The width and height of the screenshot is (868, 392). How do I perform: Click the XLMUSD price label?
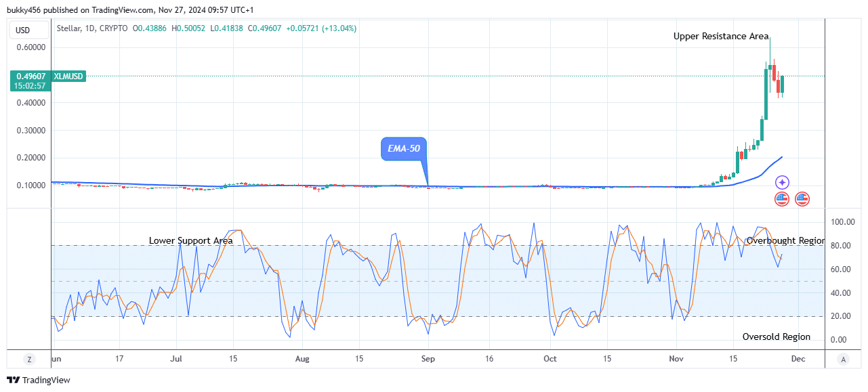[x=67, y=77]
